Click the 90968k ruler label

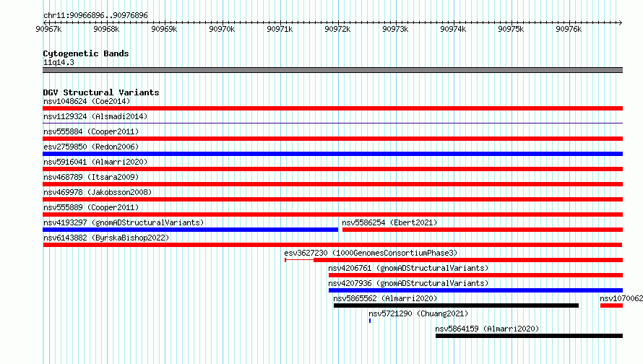point(106,29)
